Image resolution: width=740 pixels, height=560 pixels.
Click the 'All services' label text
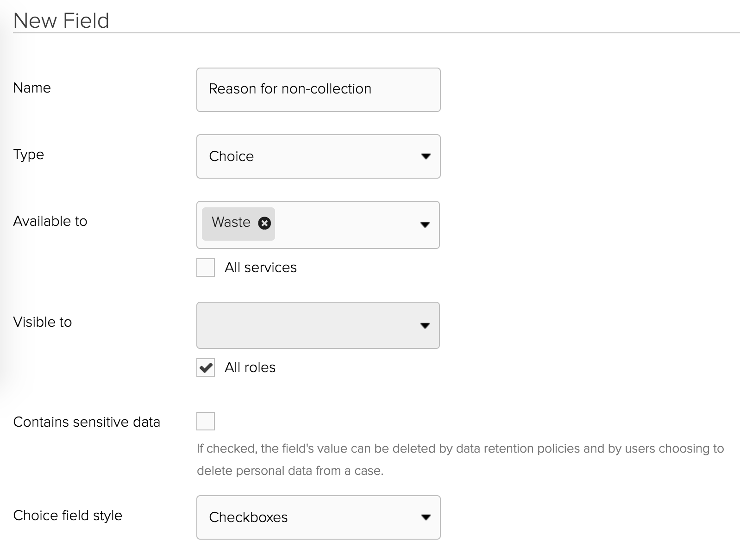[261, 268]
